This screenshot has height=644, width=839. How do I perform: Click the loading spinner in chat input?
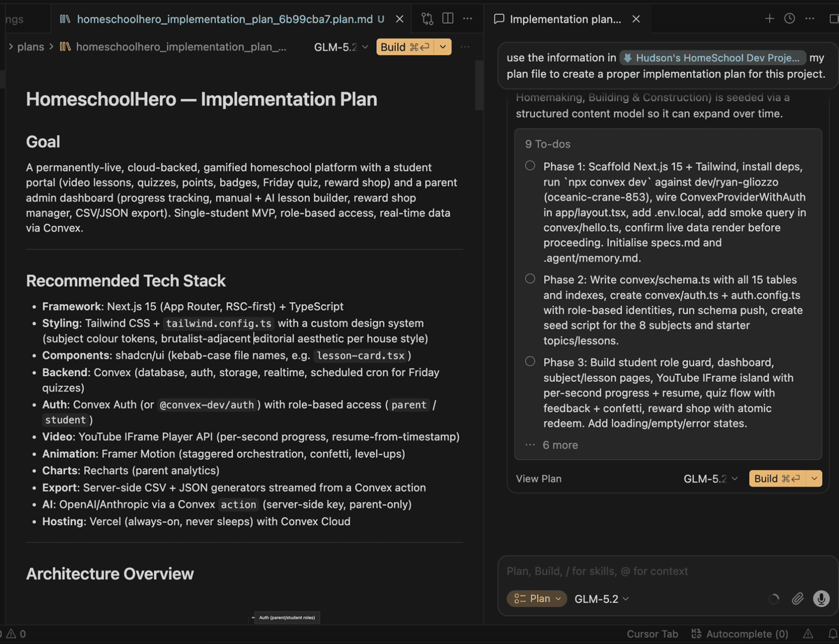click(x=773, y=599)
